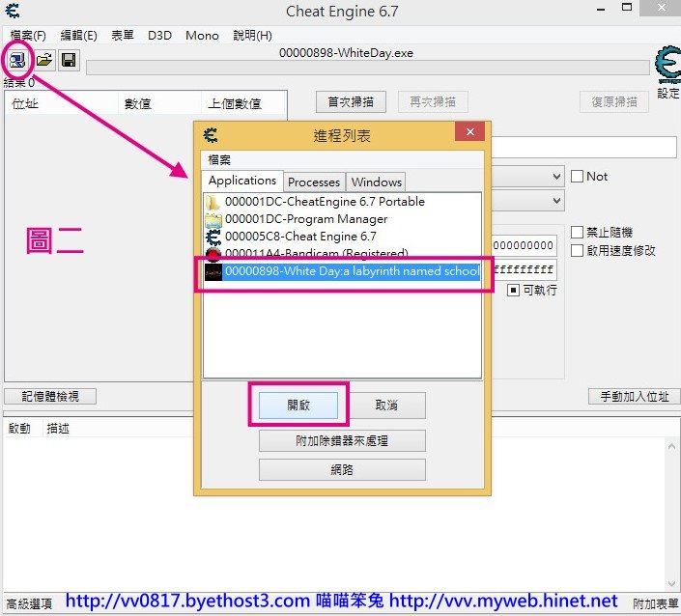681x616 pixels.
Task: Click the 復原掃描 button
Action: [614, 102]
